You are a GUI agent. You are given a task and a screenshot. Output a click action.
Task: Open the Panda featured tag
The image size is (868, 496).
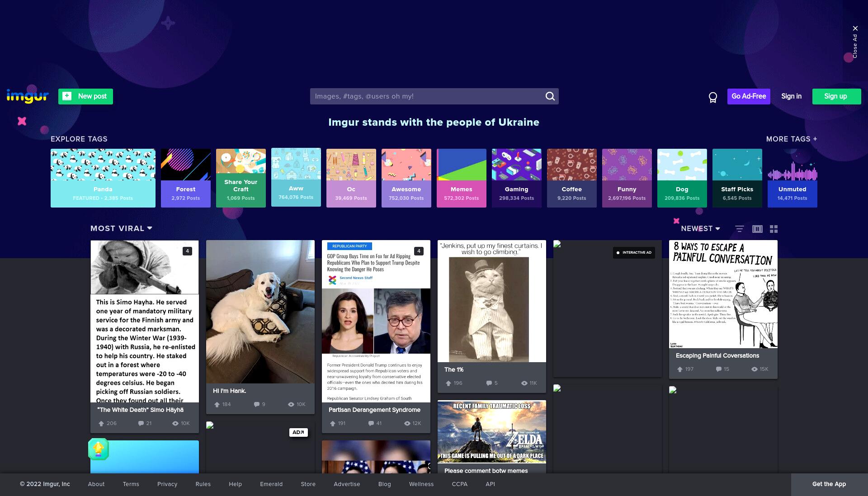click(103, 178)
